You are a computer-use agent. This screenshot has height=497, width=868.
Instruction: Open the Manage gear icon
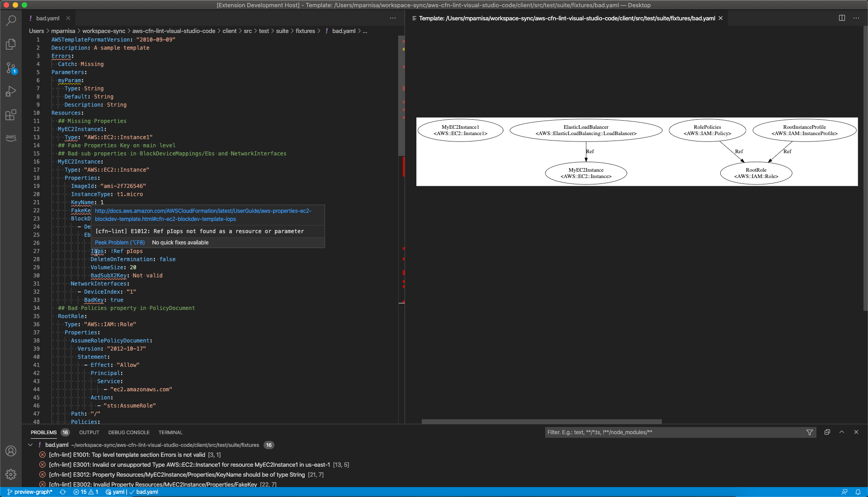tap(11, 474)
